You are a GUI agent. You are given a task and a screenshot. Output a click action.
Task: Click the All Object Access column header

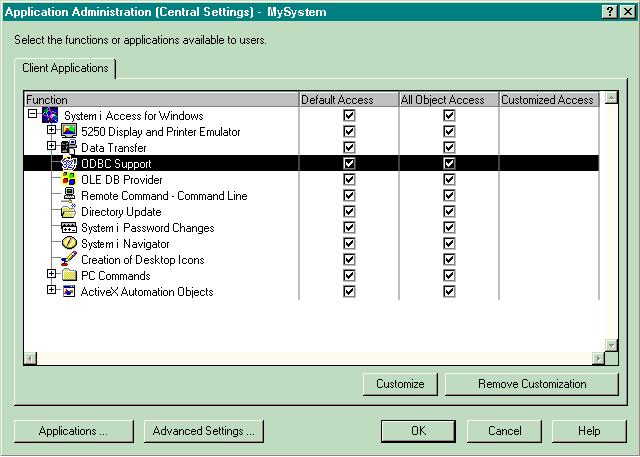[x=449, y=100]
